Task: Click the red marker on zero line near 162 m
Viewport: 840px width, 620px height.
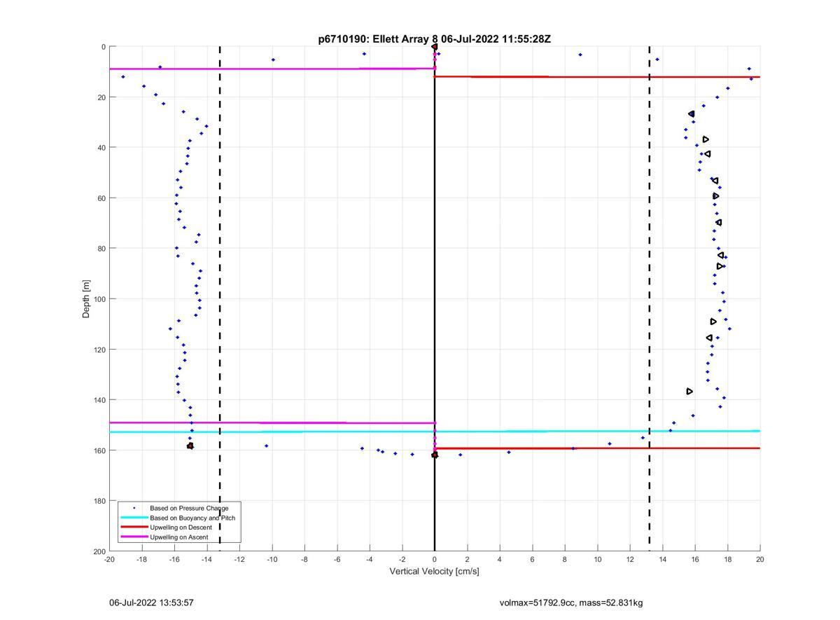Action: (x=435, y=455)
